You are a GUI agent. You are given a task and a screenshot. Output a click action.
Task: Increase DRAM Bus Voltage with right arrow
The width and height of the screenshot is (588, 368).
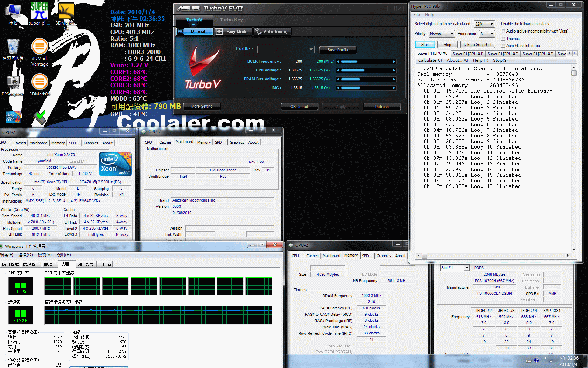pyautogui.click(x=394, y=79)
